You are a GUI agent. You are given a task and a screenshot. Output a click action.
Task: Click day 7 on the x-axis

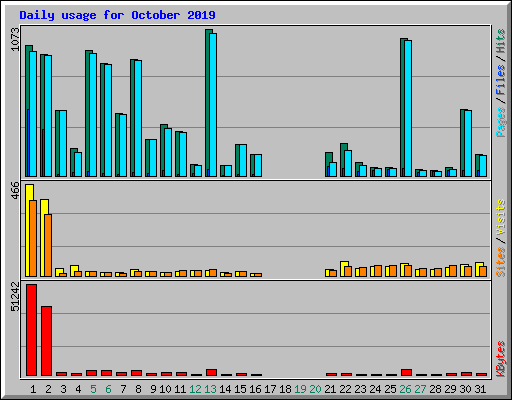[x=123, y=389]
